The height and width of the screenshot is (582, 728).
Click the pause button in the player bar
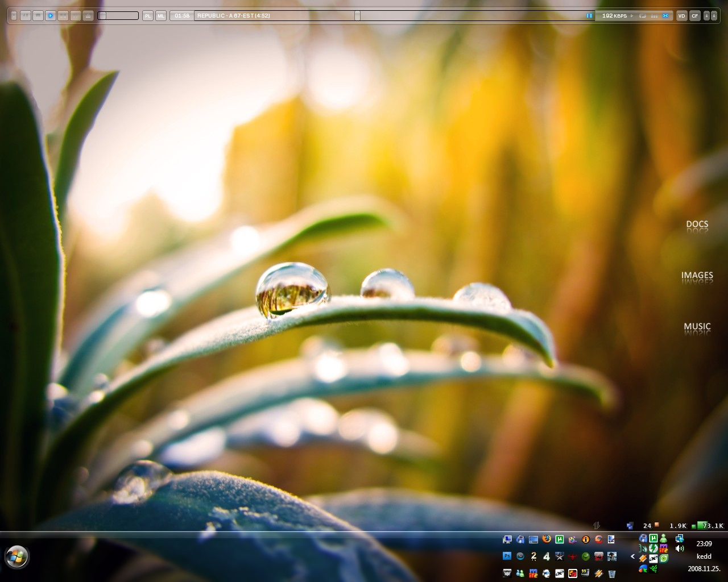pyautogui.click(x=63, y=15)
